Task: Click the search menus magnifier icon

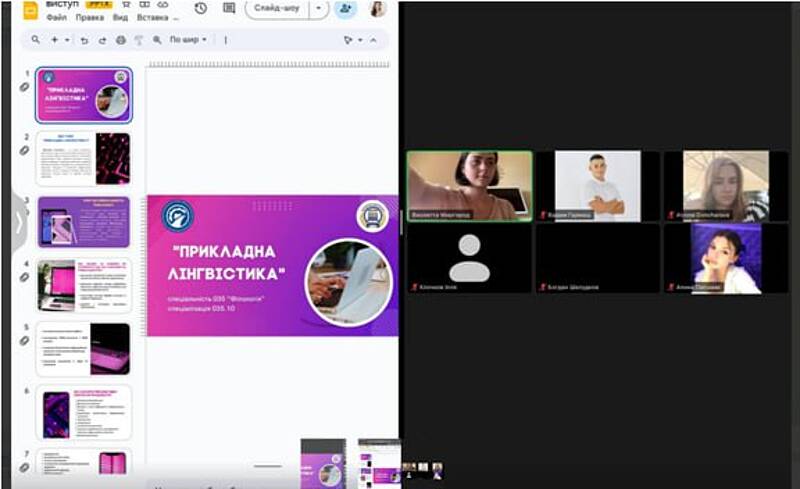Action: coord(35,39)
